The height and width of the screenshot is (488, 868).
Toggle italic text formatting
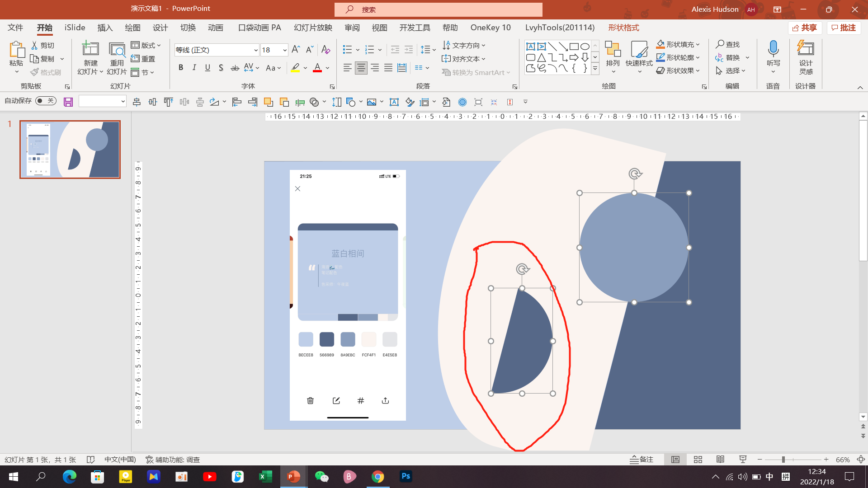tap(194, 68)
